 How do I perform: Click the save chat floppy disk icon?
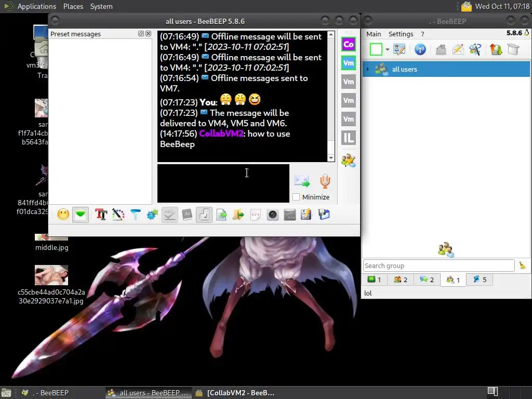pyautogui.click(x=324, y=215)
